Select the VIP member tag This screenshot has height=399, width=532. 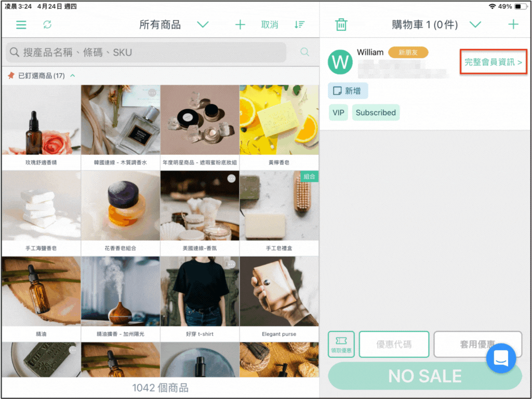pyautogui.click(x=338, y=112)
